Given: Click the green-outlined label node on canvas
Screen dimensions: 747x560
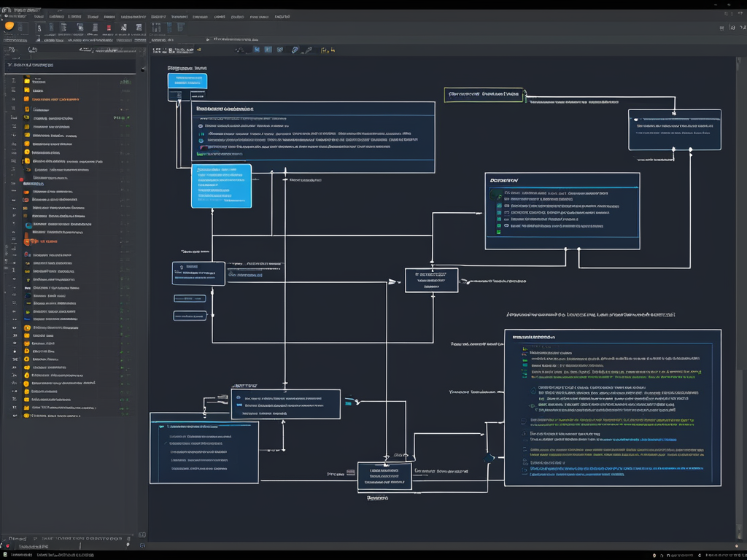Looking at the screenshot, I should pyautogui.click(x=484, y=95).
